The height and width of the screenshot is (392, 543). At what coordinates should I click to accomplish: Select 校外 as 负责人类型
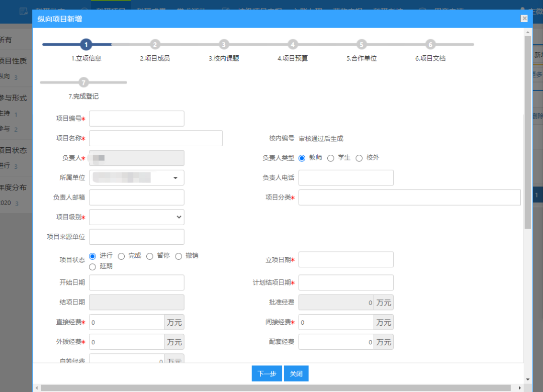(x=359, y=158)
